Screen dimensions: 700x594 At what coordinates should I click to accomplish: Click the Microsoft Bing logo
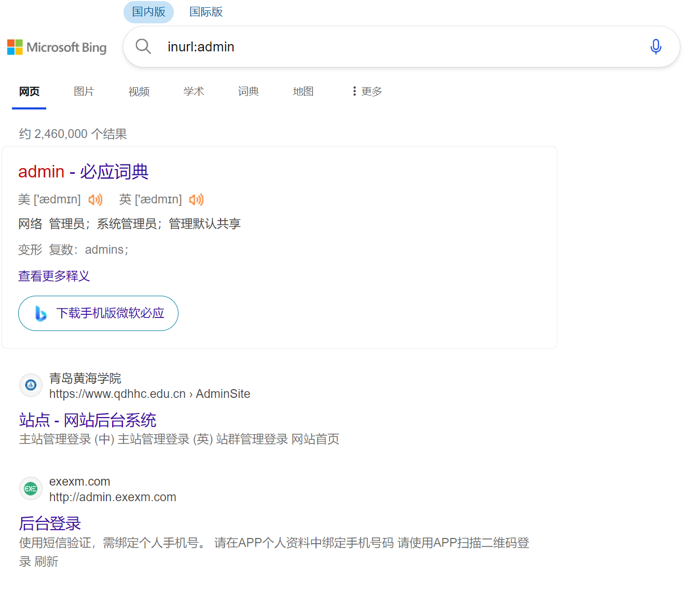[x=57, y=47]
